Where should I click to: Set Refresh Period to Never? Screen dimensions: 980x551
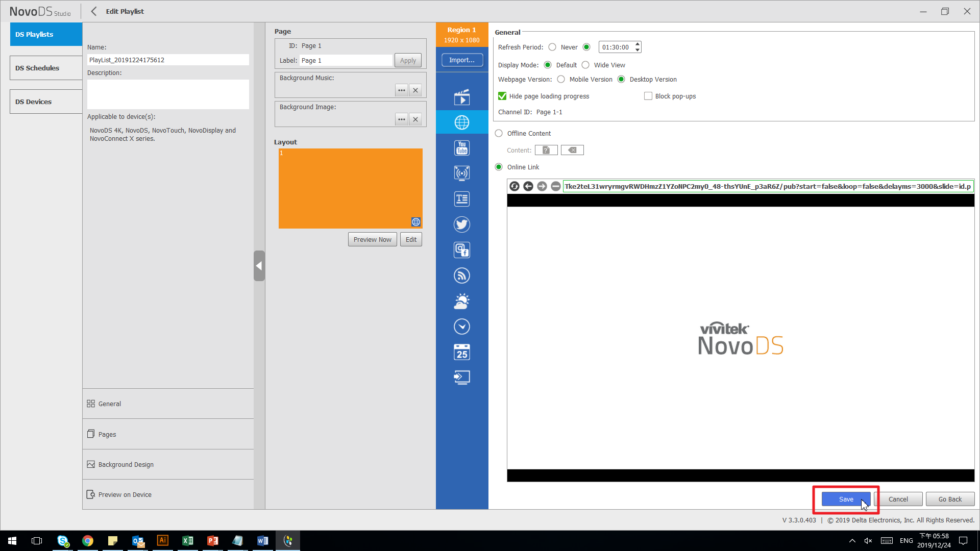[552, 47]
